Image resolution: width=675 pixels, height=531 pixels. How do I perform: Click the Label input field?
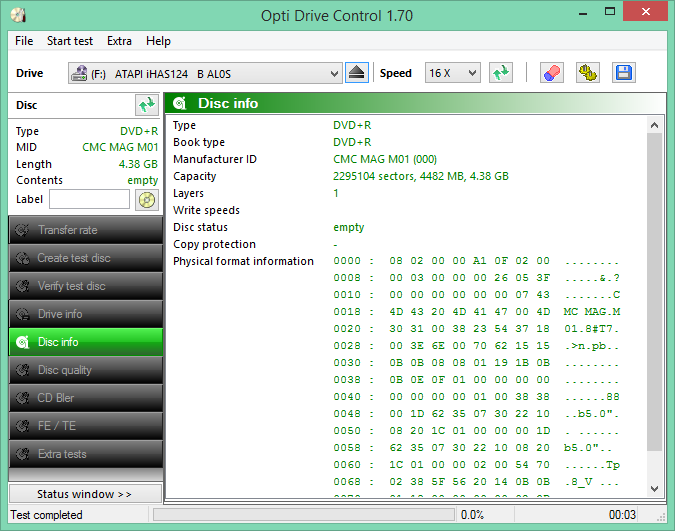coord(89,199)
